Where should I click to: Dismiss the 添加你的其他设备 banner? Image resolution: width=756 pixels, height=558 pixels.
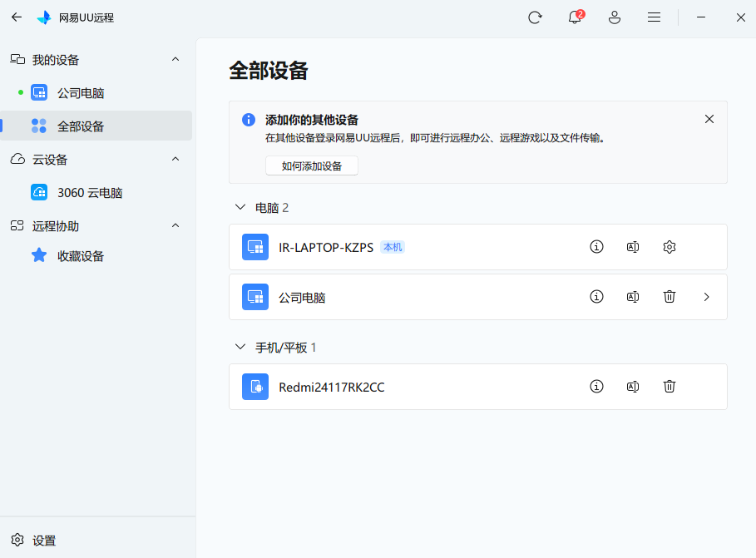coord(709,119)
